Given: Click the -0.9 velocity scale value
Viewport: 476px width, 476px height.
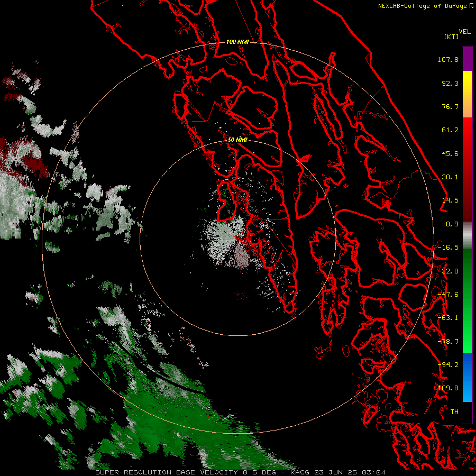Looking at the screenshot, I should click(450, 224).
